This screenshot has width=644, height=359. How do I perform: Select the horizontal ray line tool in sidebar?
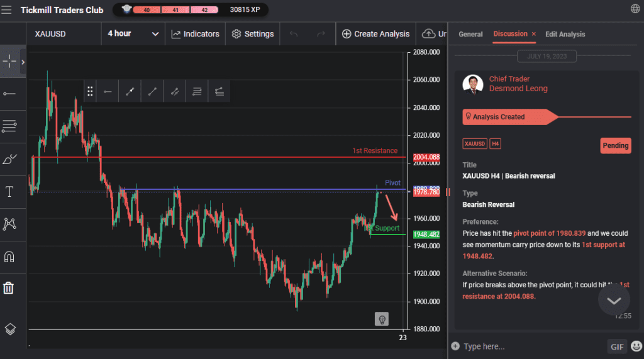pyautogui.click(x=9, y=94)
